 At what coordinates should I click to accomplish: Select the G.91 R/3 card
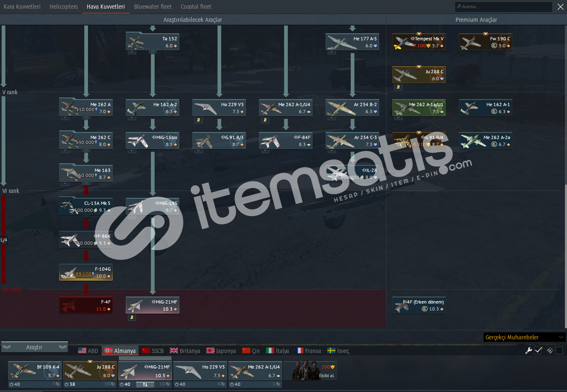219,141
